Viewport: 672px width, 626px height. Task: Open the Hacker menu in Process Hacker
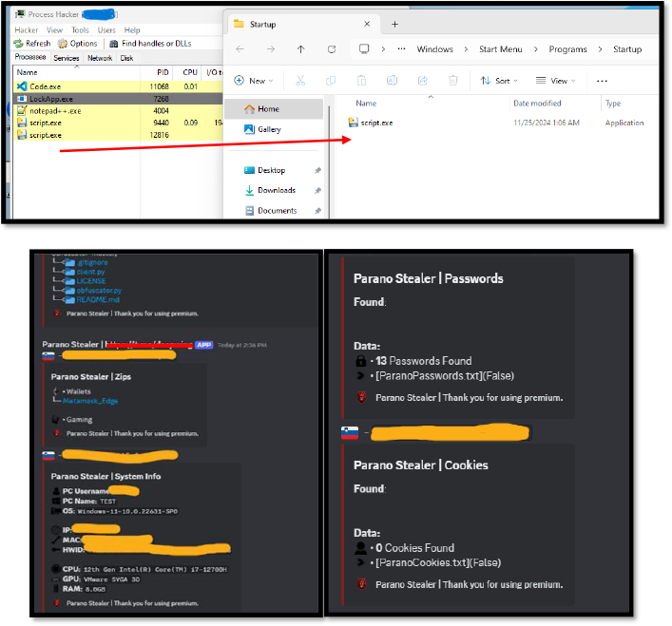(x=27, y=30)
